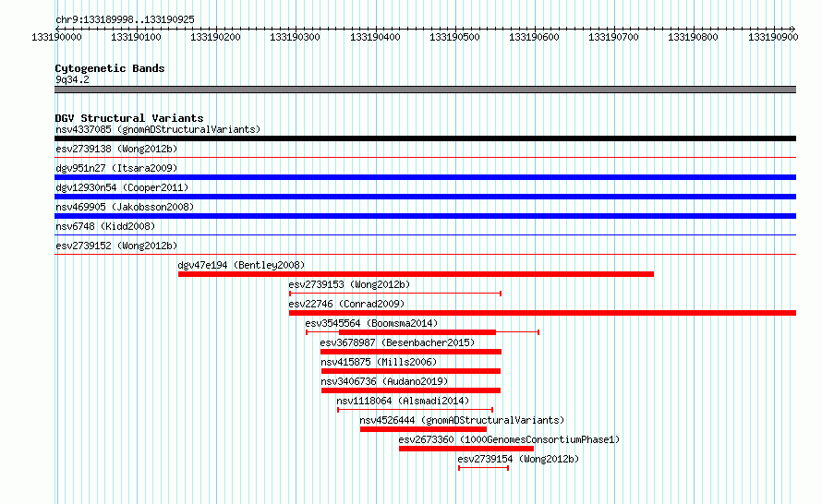
Task: Click the nsv4337085 (gnomADStructuralVariants) label
Action: (158, 129)
